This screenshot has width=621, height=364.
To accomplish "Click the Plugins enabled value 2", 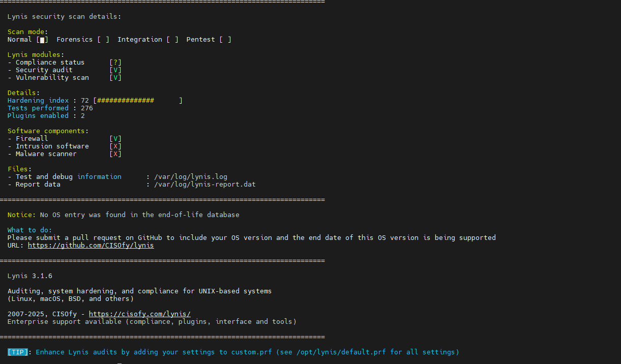I will 83,116.
